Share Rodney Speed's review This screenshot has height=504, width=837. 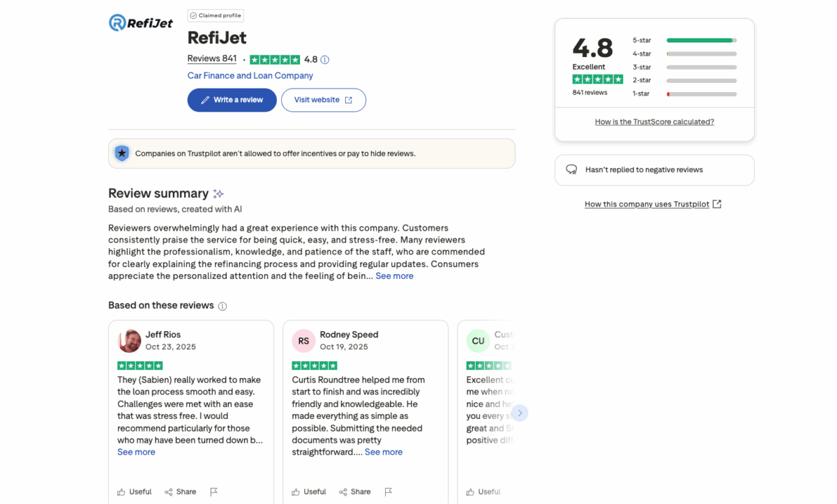354,491
